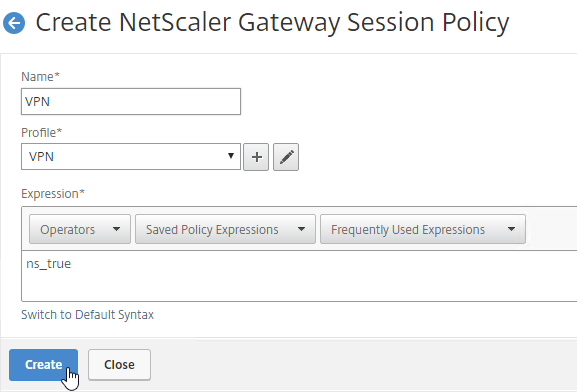This screenshot has width=577, height=392.
Task: Expand the Operators dropdown menu
Action: (80, 229)
